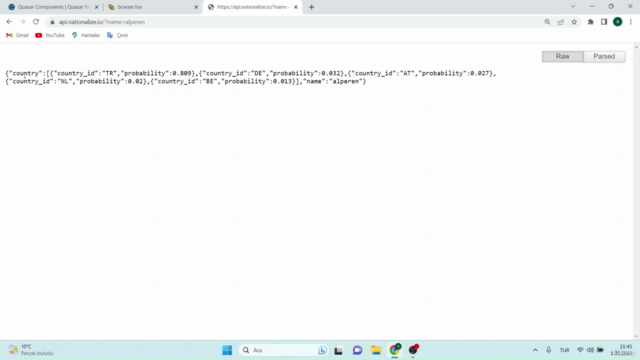The height and width of the screenshot is (360, 640).
Task: Switch to Parsed JSON view
Action: coord(604,56)
